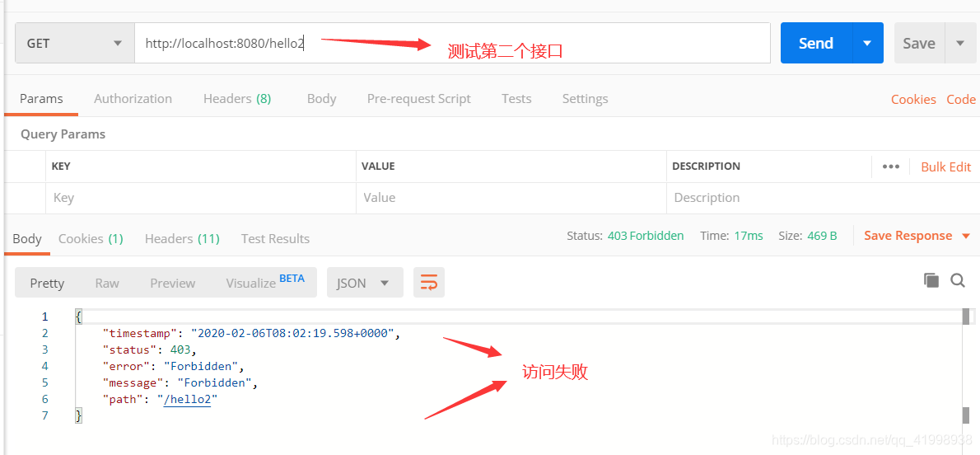
Task: Expand the Save Response dropdown
Action: click(x=966, y=236)
